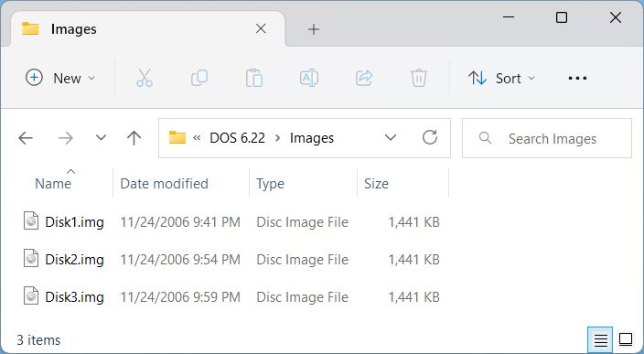Screen dimensions: 644x354
Task: Sort by Size column header
Action: click(376, 184)
